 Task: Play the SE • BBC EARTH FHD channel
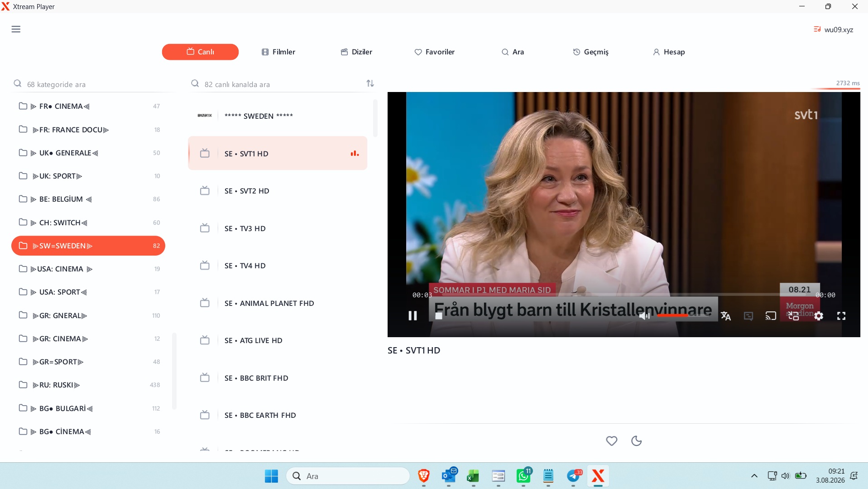278,415
